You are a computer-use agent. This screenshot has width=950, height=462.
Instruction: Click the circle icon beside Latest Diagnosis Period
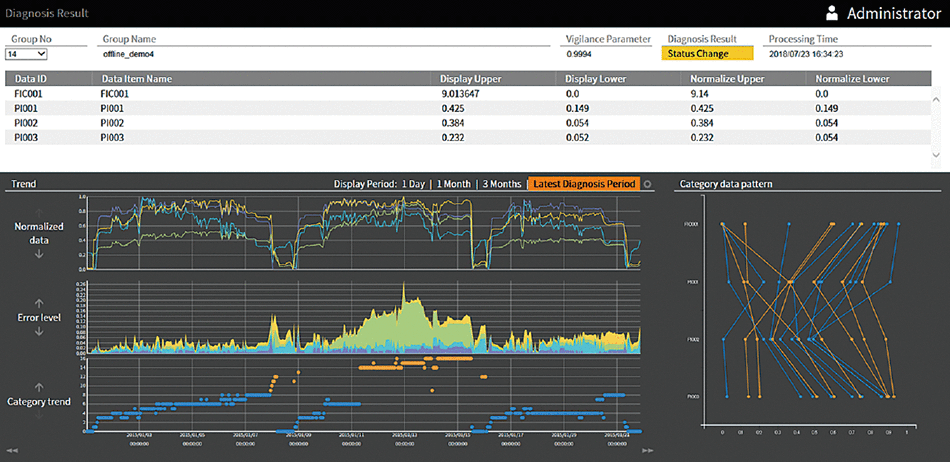[x=647, y=184]
